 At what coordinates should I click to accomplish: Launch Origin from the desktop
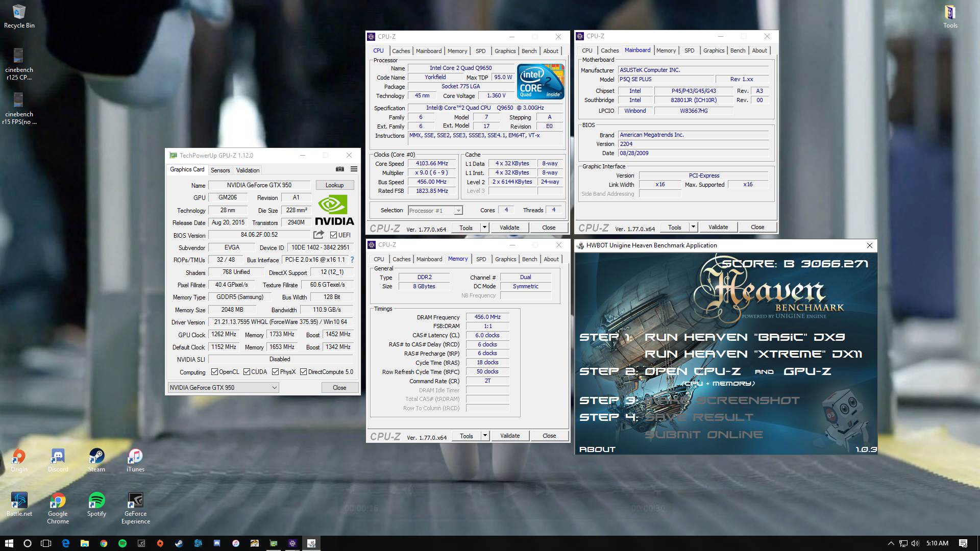pos(19,460)
